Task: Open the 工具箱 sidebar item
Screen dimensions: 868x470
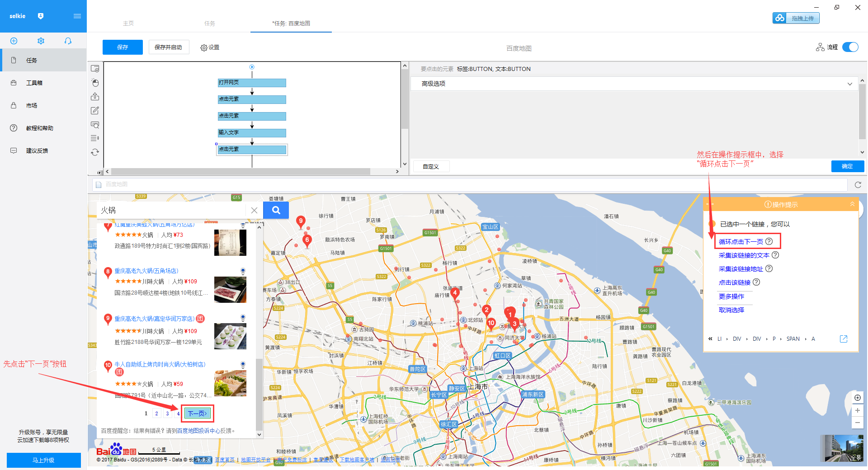Action: 43,83
